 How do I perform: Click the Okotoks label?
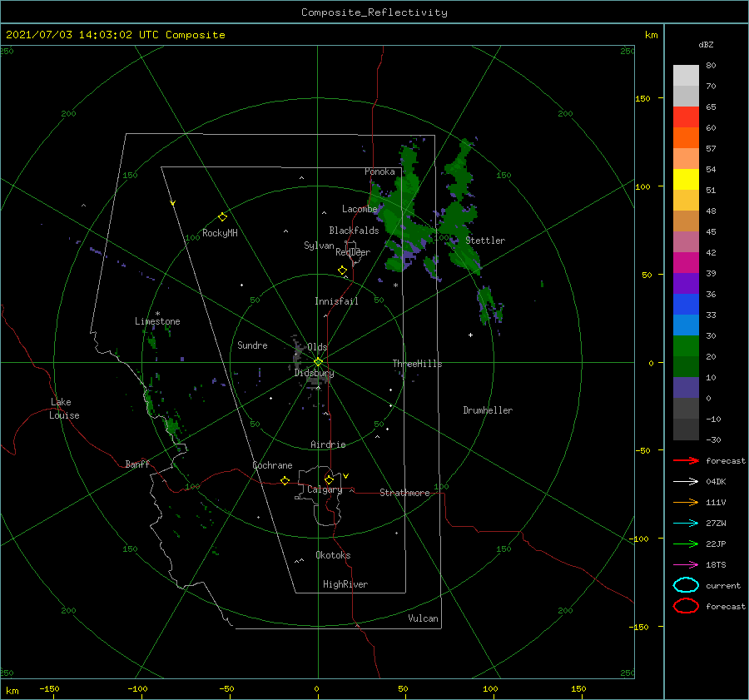(x=333, y=555)
